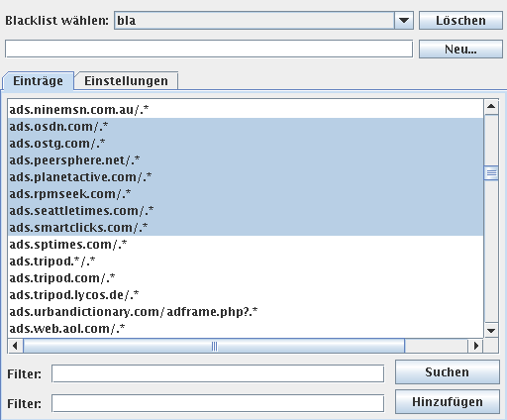507x420 pixels.
Task: Click the Suchen button
Action: pyautogui.click(x=448, y=372)
